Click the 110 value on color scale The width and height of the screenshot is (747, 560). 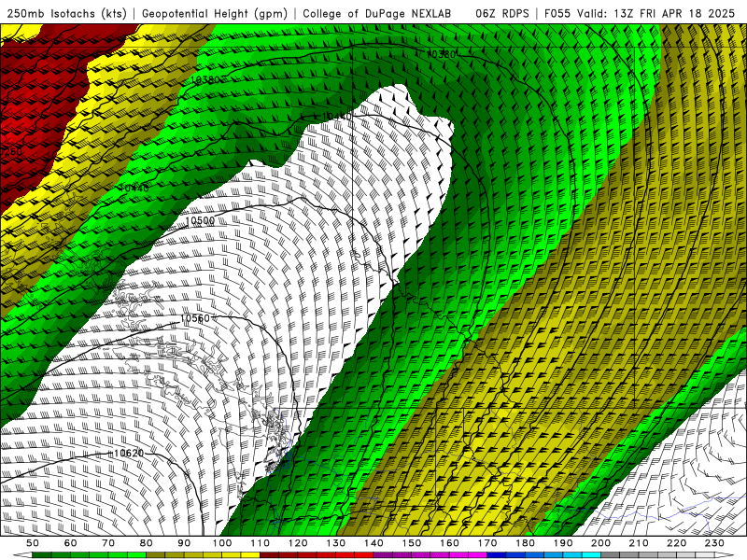260,543
